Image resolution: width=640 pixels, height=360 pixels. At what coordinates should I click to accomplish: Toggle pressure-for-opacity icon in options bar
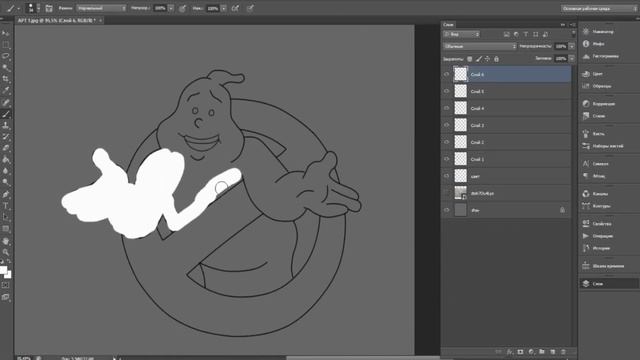182,8
